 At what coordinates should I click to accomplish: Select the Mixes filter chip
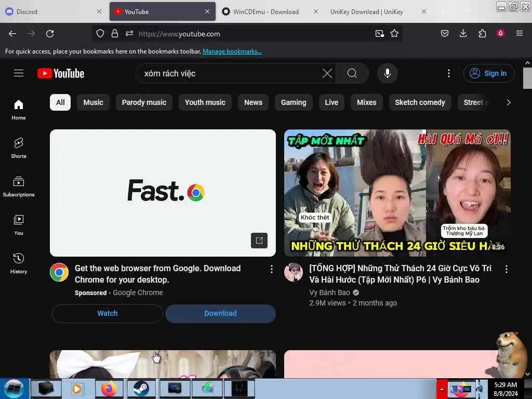point(367,102)
